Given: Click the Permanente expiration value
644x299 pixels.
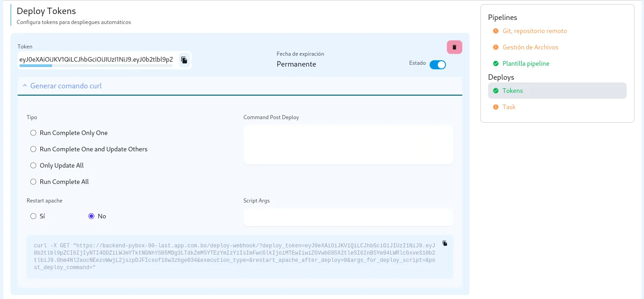Looking at the screenshot, I should point(296,64).
